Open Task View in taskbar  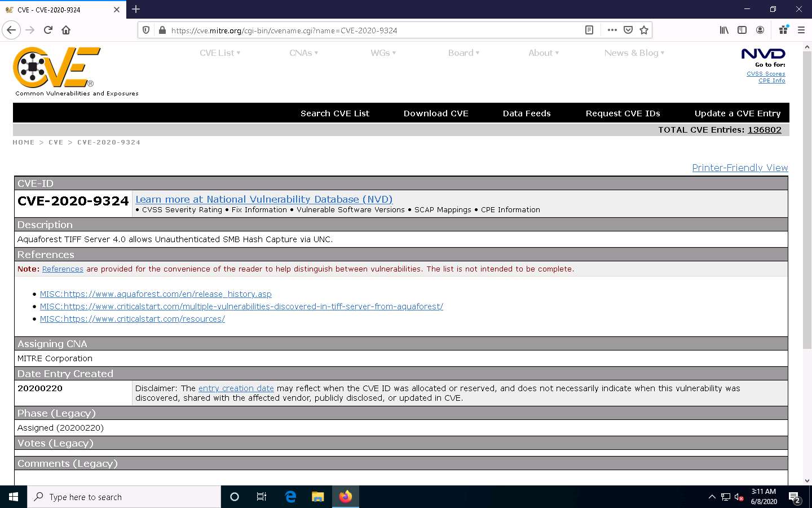tap(262, 497)
